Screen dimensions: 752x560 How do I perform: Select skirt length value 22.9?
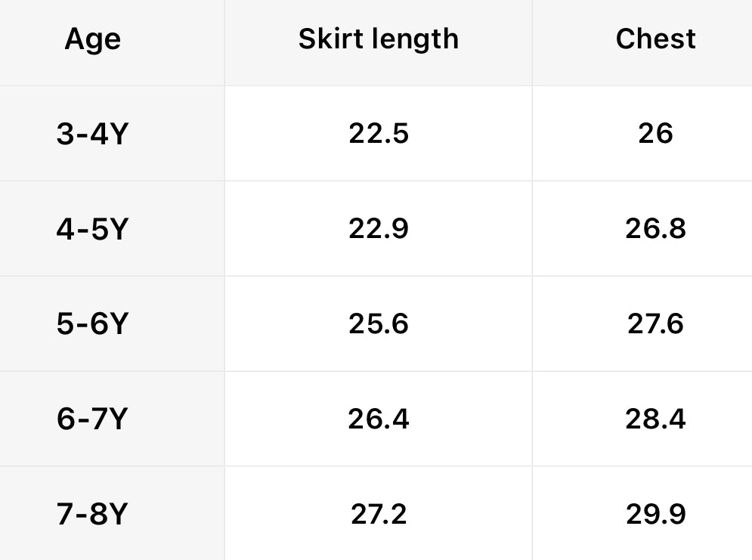point(378,228)
